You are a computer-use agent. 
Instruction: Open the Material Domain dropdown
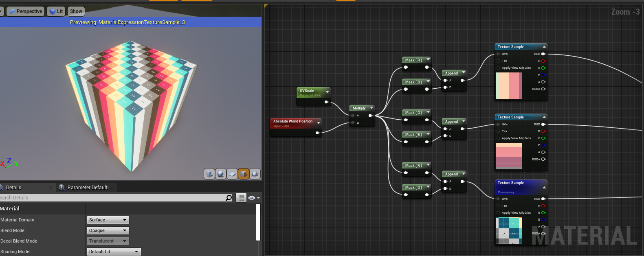point(108,220)
